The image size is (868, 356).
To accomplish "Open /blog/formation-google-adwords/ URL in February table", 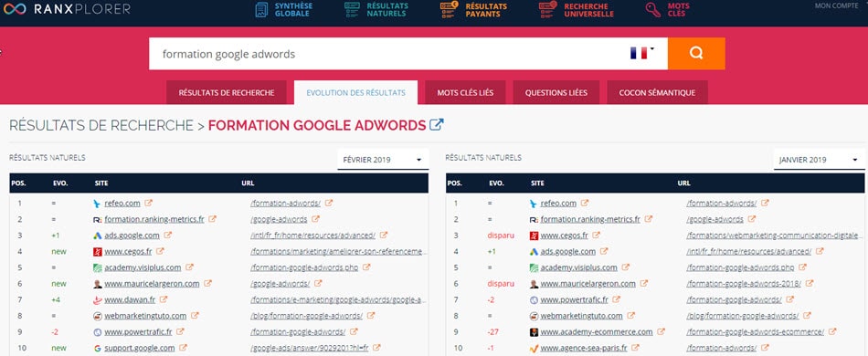I will pyautogui.click(x=307, y=316).
